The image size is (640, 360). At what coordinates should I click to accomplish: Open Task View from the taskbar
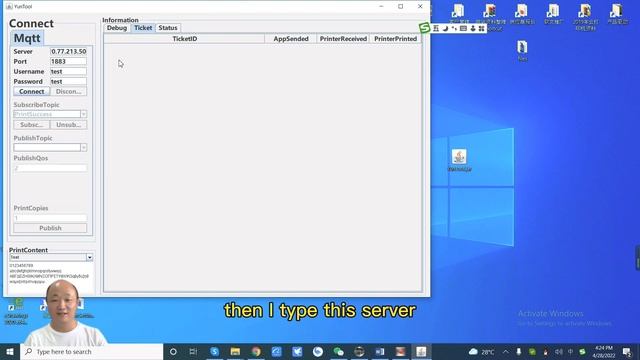tap(193, 351)
